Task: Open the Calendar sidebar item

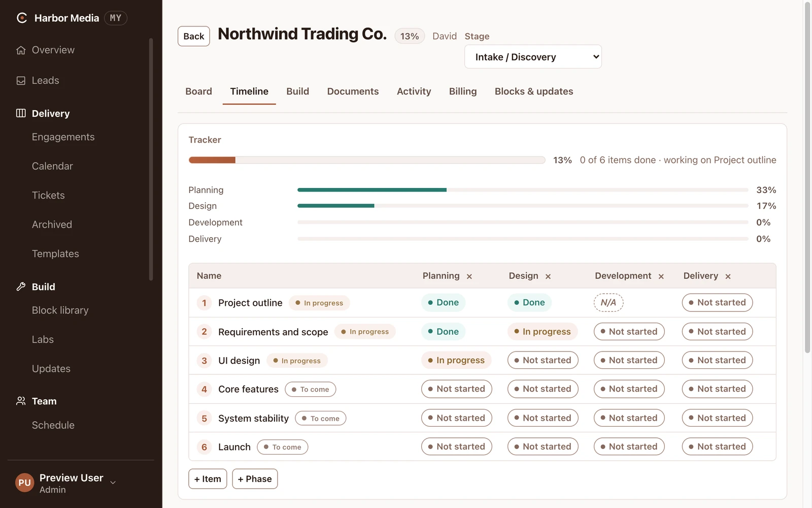Action: [52, 166]
